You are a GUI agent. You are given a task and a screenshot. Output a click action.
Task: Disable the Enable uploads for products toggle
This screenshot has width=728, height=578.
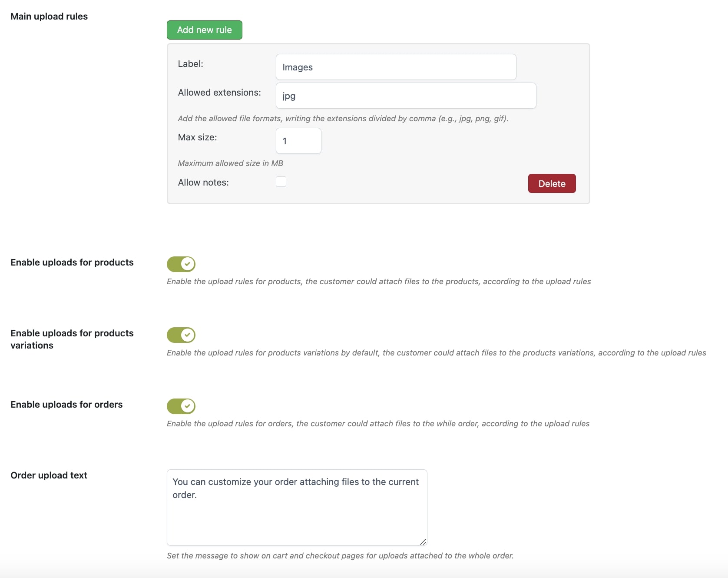pos(181,264)
